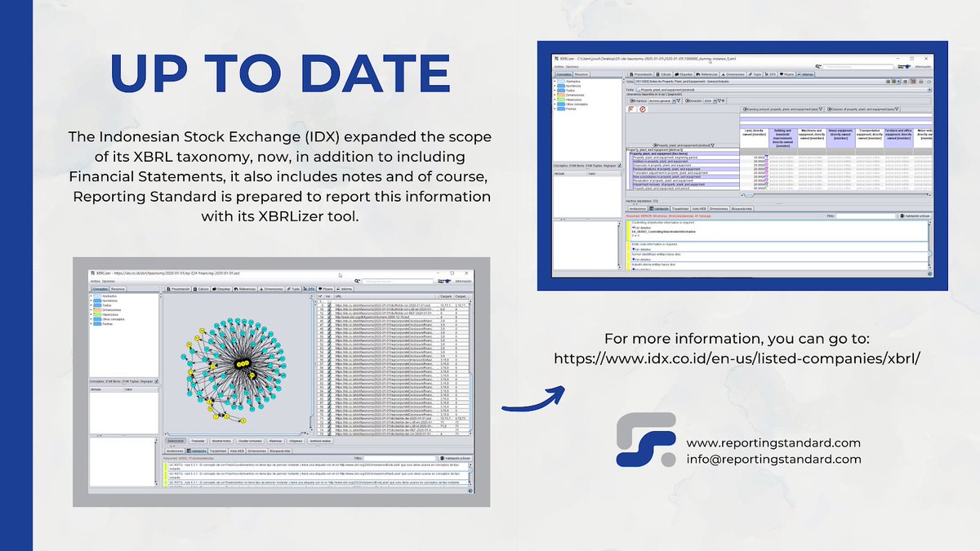Click filter funnel next to Empresa dropdown
The image size is (980, 551).
coord(679,101)
